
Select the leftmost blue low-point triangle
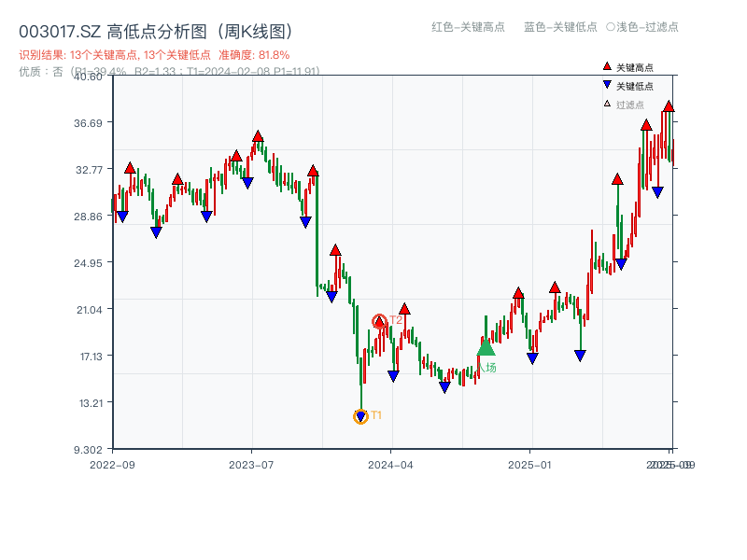point(122,217)
